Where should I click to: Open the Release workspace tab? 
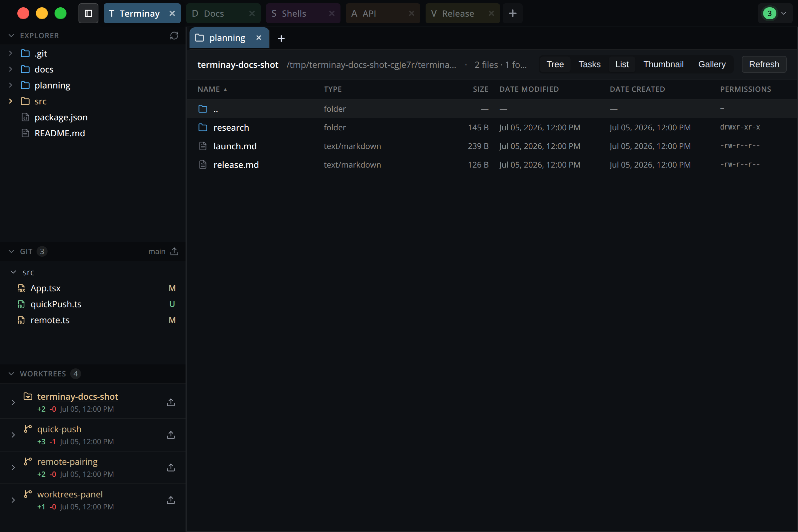463,13
